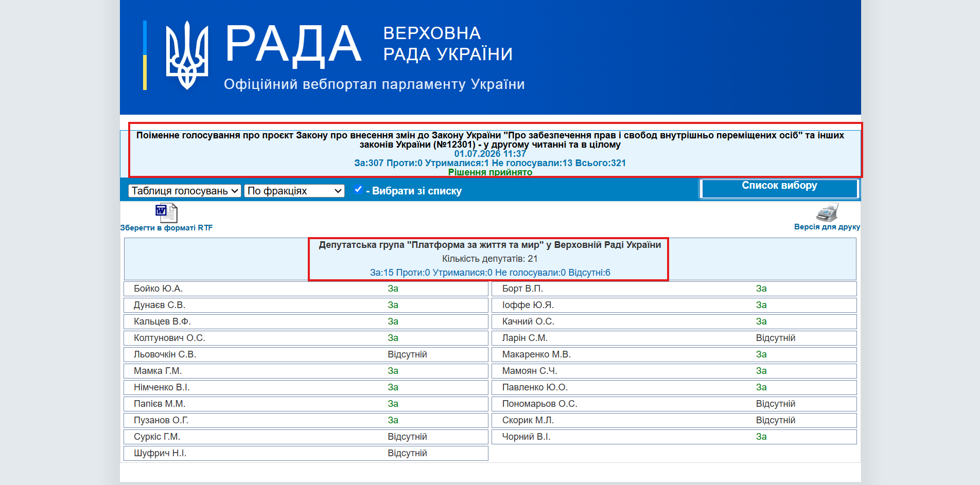Open the 'По фракціях' dropdown
The height and width of the screenshot is (485, 980).
(294, 191)
